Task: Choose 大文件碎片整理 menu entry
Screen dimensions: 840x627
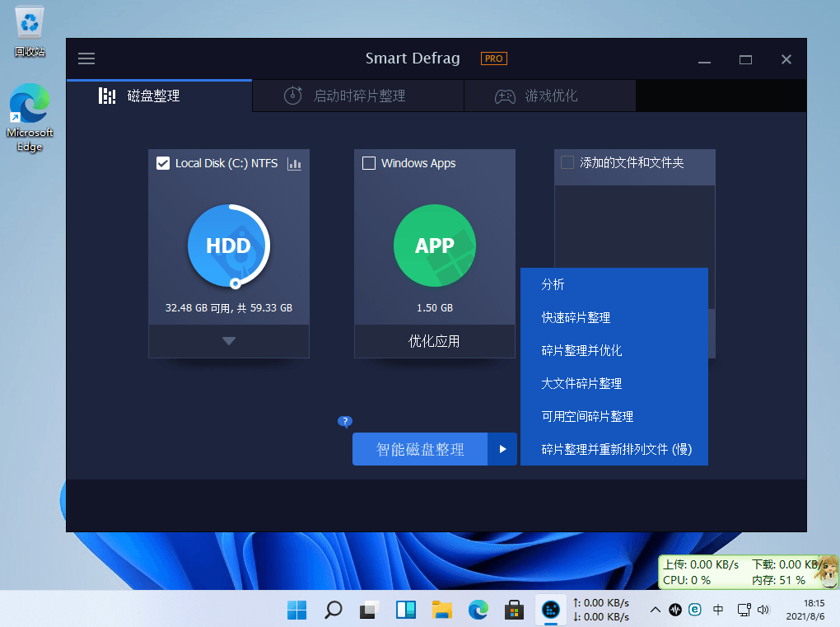Action: (x=614, y=383)
